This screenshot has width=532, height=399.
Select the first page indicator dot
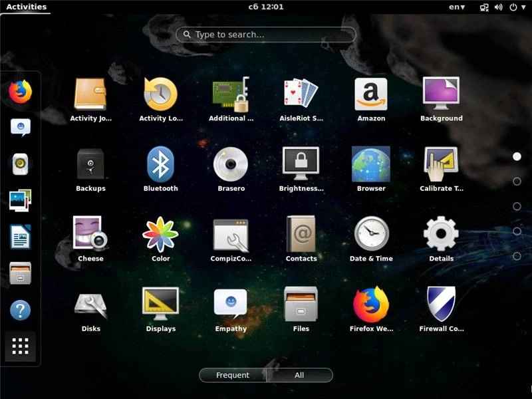517,156
